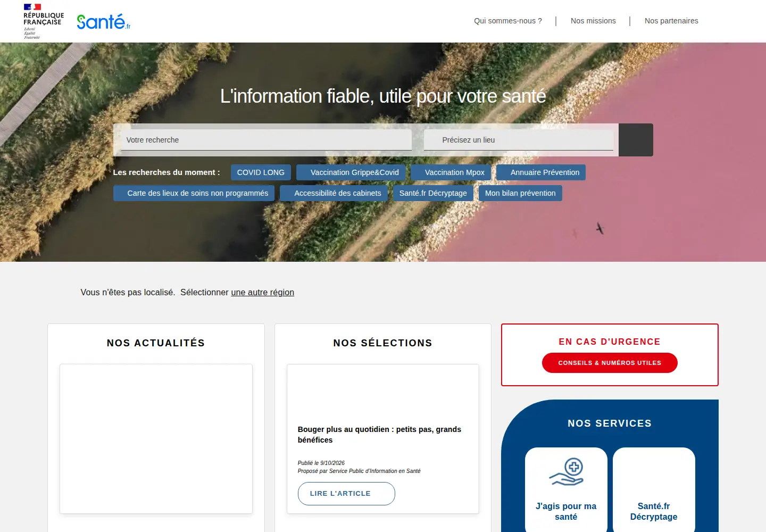Click the L'information fiable headline
This screenshot has height=532, width=766.
tap(383, 96)
